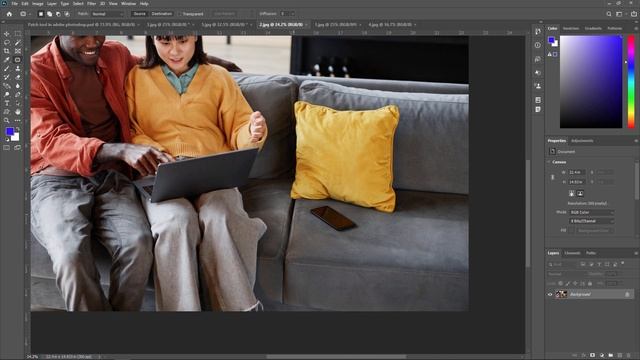
Task: Select the Lasso tool
Action: 7,42
